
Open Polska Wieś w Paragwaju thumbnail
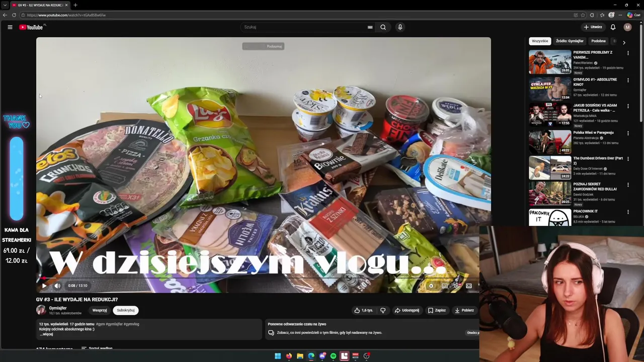tap(550, 142)
